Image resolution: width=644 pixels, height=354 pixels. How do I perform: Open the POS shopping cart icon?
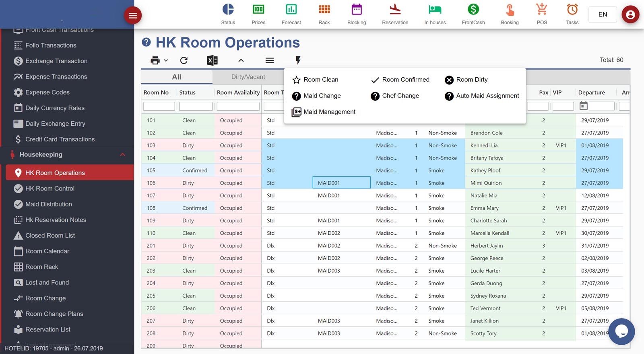542,9
